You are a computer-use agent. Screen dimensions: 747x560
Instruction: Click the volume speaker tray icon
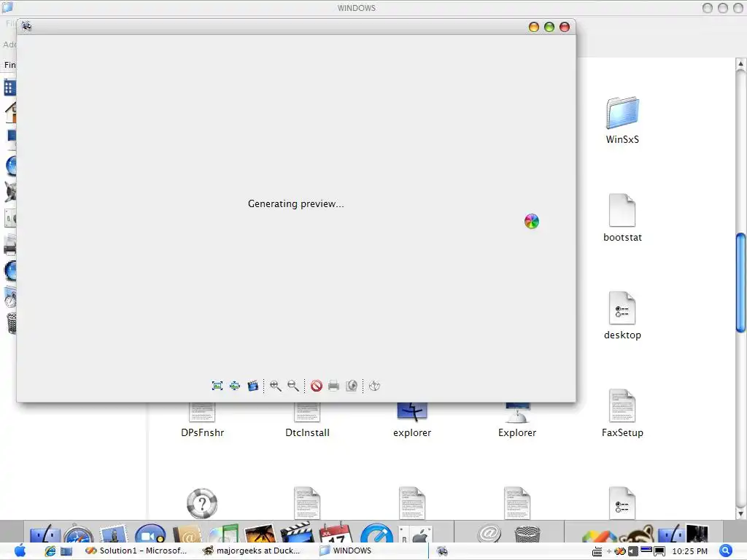(632, 551)
